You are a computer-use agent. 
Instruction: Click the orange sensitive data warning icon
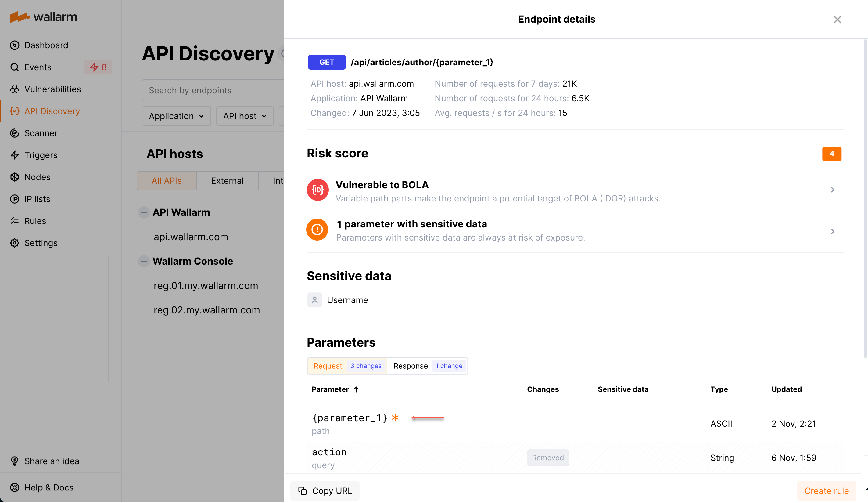(x=317, y=230)
